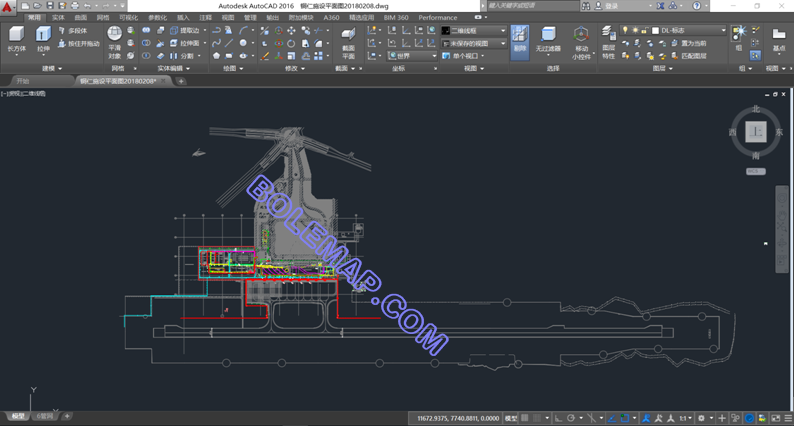Expand the Modify (修改) panel
The height and width of the screenshot is (426, 794).
(x=295, y=68)
